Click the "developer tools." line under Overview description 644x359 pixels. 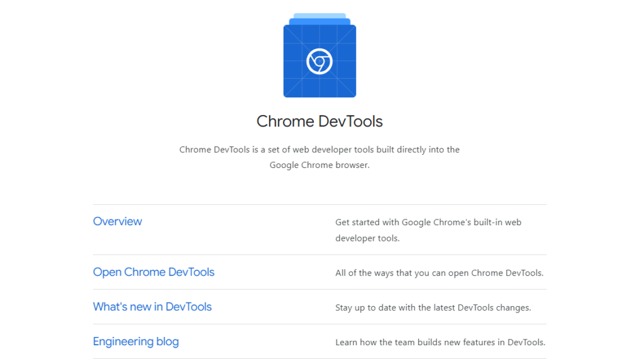point(367,238)
